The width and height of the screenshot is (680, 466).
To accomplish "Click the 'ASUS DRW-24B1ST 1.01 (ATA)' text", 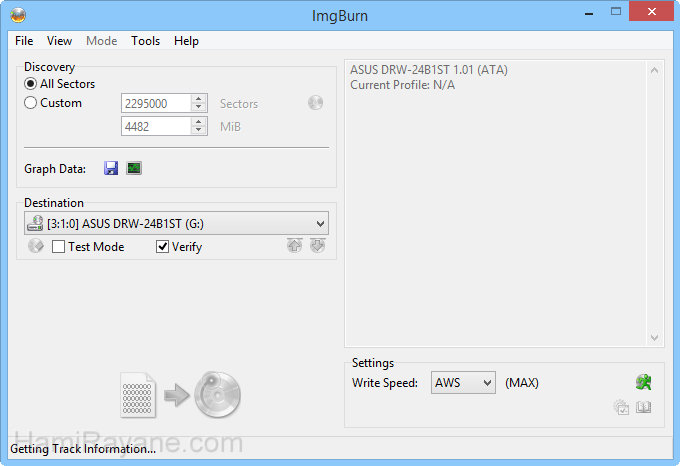I will (x=429, y=70).
